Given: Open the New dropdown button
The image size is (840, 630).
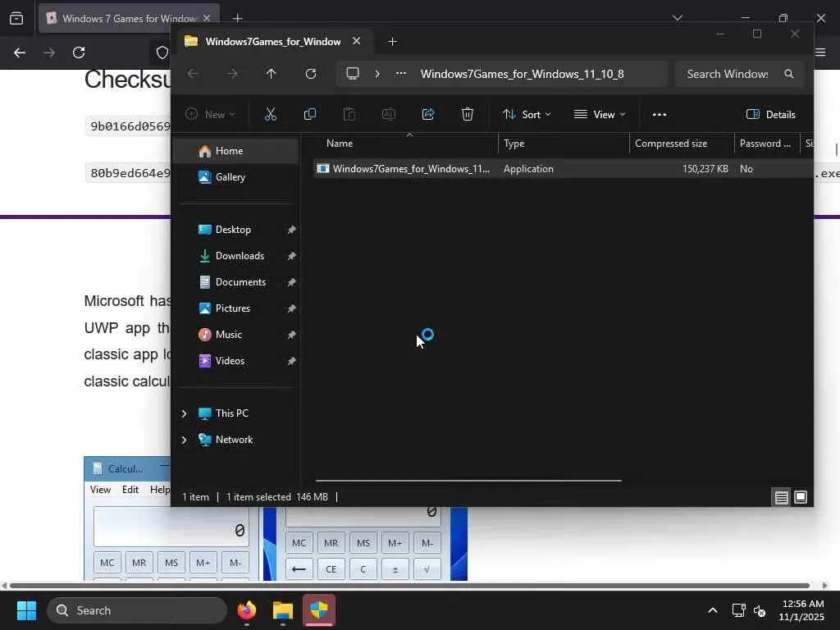Looking at the screenshot, I should pyautogui.click(x=210, y=115).
